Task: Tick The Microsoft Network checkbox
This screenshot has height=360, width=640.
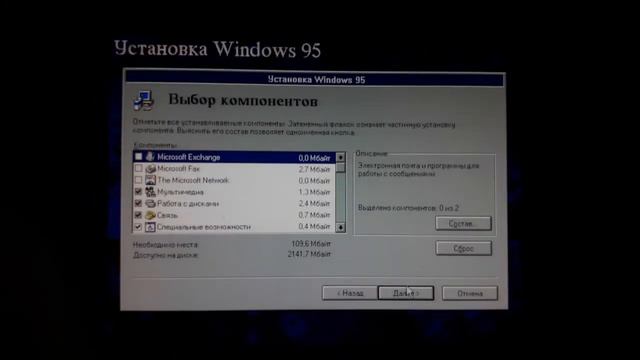Action: pos(138,180)
